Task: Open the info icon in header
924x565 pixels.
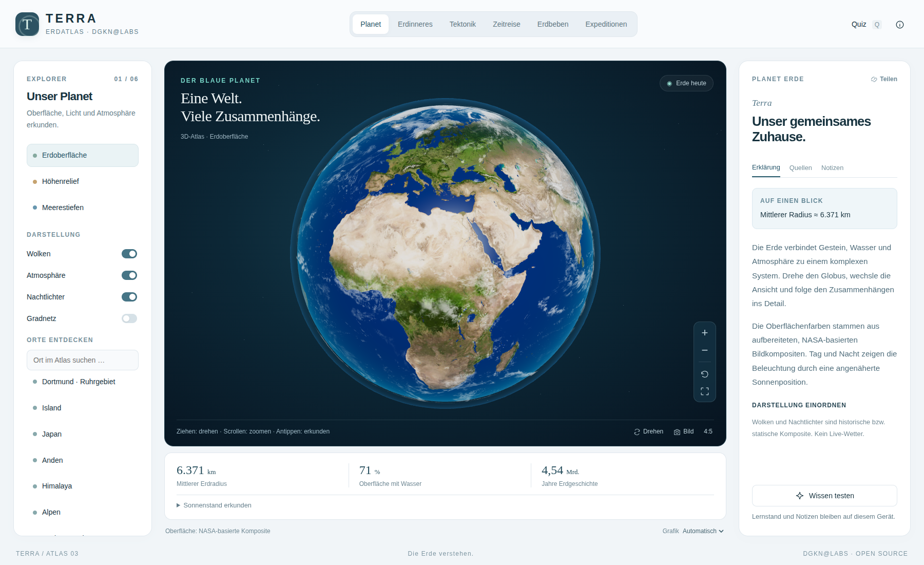Action: click(x=900, y=25)
